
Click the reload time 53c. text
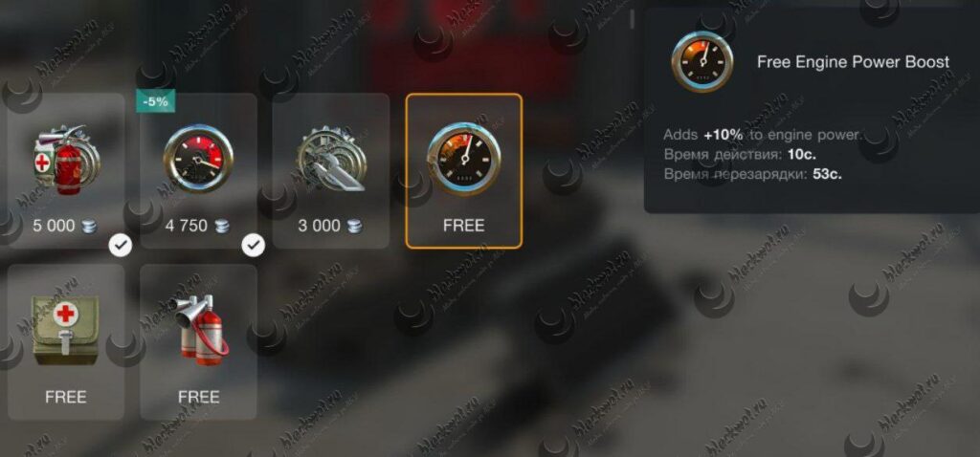(x=752, y=174)
